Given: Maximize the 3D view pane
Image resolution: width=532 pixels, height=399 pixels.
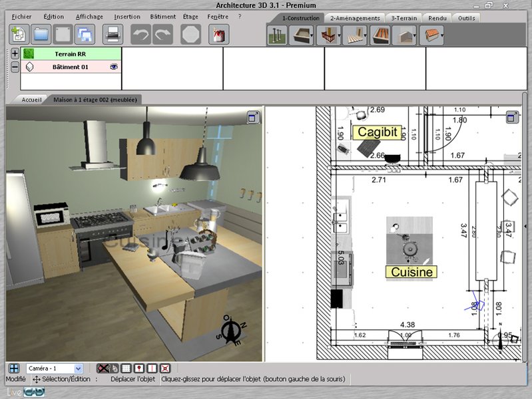Looking at the screenshot, I should (x=253, y=118).
